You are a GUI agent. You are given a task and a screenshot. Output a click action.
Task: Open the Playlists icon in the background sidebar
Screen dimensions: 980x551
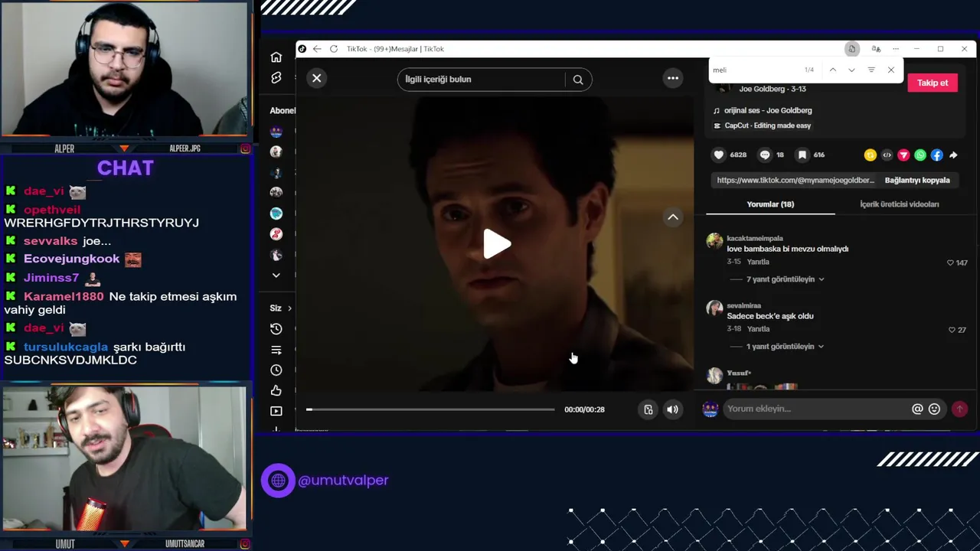coord(276,350)
